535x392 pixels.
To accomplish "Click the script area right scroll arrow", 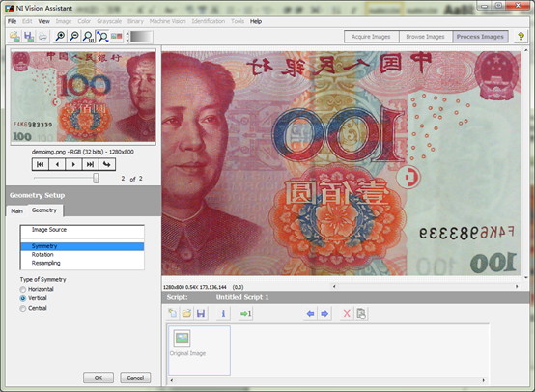I will (484, 380).
